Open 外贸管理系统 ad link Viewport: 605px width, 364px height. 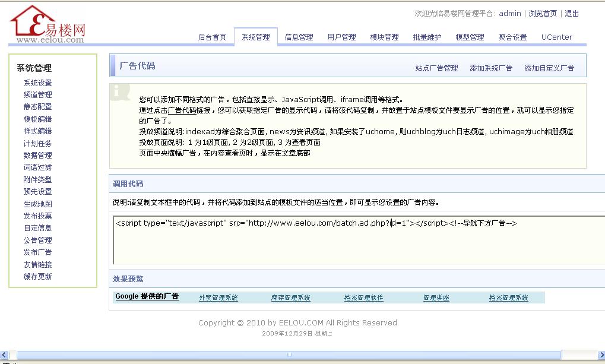click(218, 297)
